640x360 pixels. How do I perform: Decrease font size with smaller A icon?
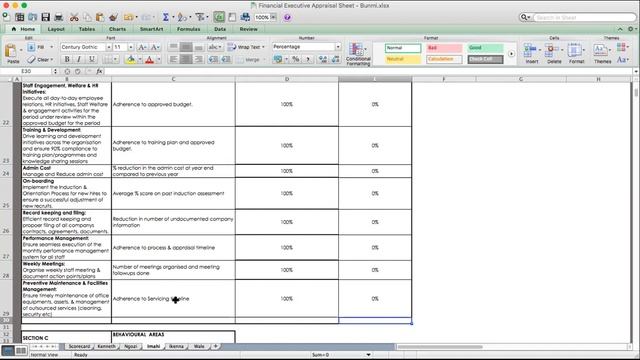pos(155,47)
